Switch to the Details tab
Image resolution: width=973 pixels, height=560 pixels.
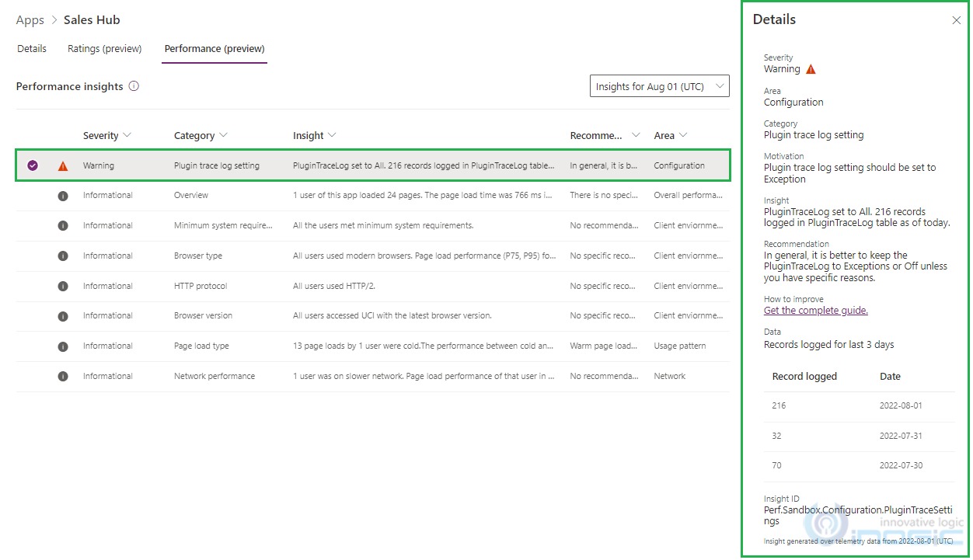(x=32, y=48)
